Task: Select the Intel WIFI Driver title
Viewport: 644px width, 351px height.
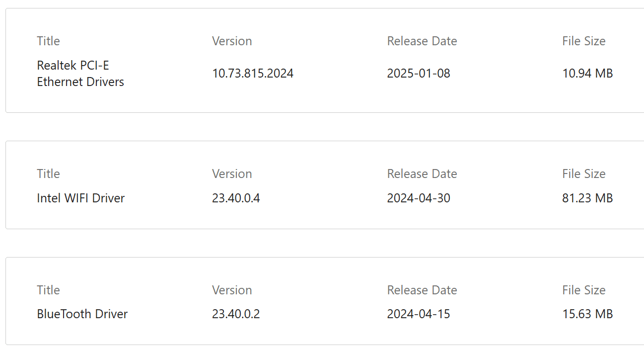Action: pos(80,198)
